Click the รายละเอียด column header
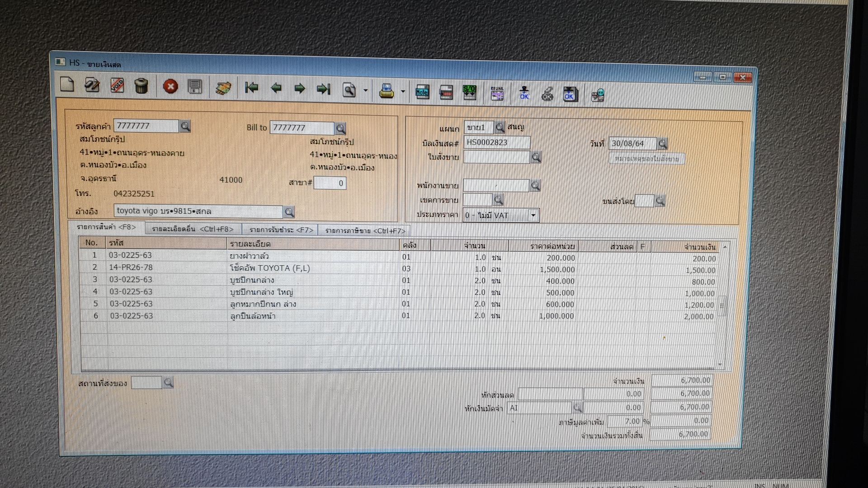Viewport: 868px width, 488px height. pyautogui.click(x=313, y=244)
